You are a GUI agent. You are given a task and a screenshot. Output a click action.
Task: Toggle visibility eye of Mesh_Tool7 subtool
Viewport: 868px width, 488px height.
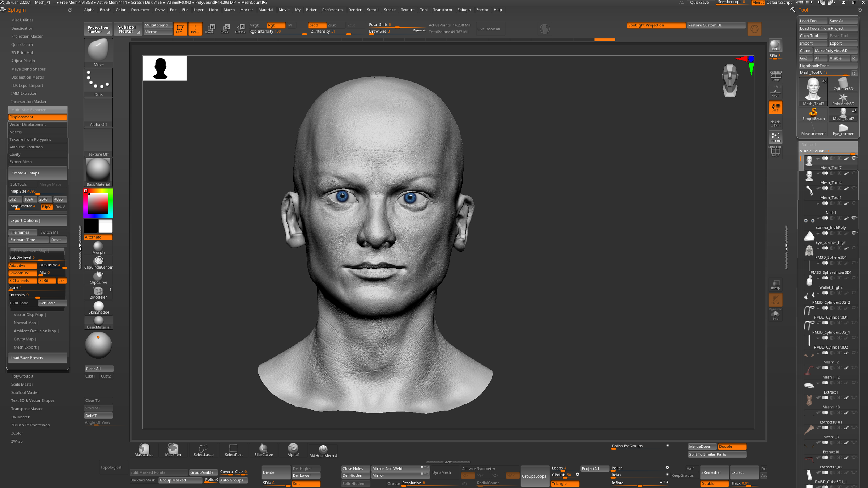(854, 159)
